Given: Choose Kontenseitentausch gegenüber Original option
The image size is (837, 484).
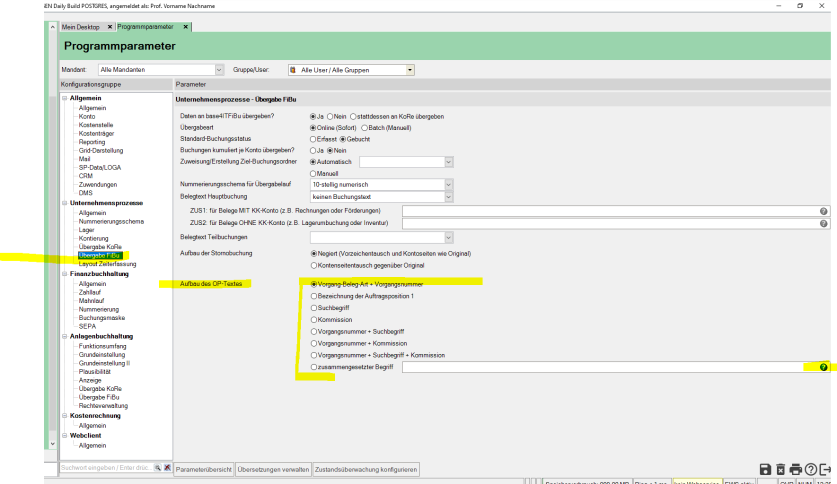Looking at the screenshot, I should pos(314,265).
